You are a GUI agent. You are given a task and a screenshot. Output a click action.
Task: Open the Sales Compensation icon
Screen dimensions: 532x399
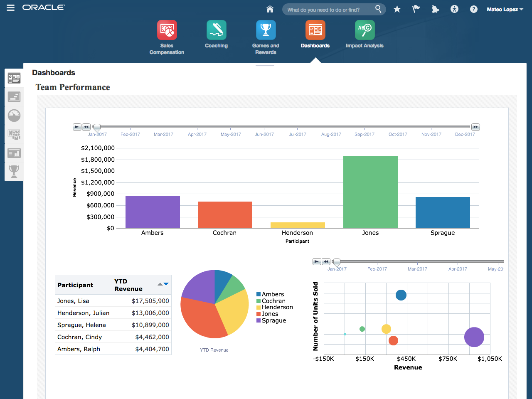coord(167,30)
